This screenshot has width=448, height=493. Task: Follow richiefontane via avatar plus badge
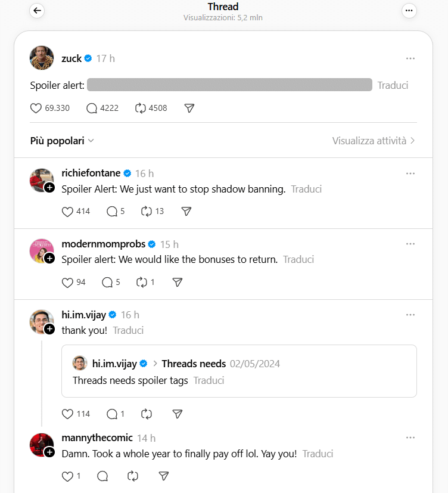49,187
